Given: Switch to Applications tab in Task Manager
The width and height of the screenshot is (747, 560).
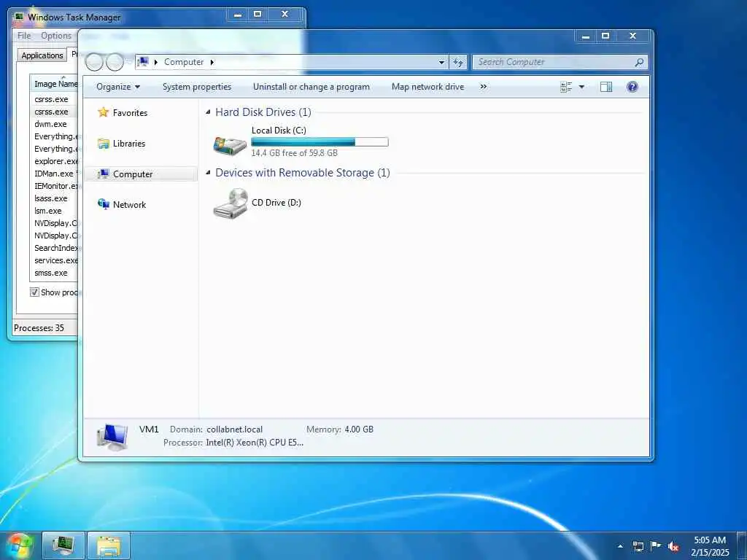Looking at the screenshot, I should tap(42, 55).
